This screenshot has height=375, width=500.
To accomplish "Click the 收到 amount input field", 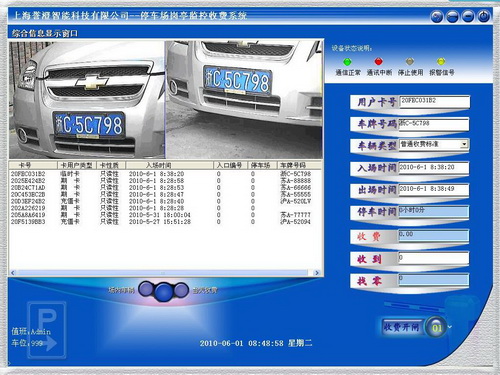I will pos(434,258).
